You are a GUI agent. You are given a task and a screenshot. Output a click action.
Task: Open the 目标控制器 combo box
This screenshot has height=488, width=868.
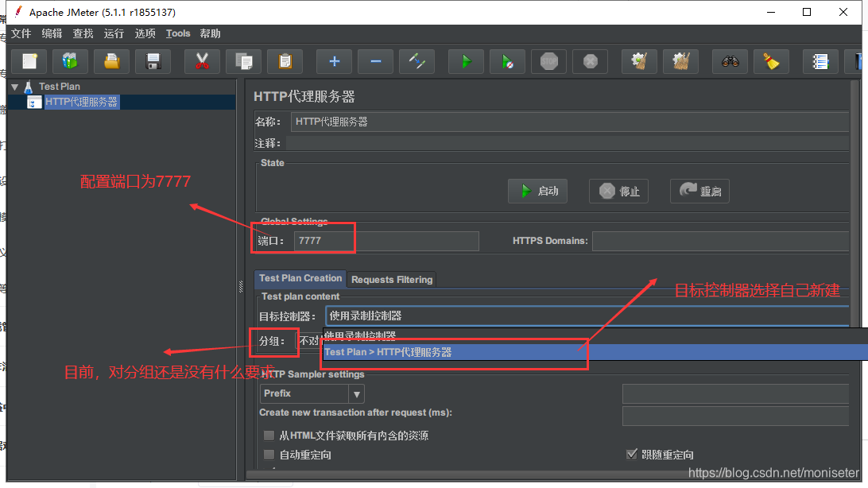587,316
